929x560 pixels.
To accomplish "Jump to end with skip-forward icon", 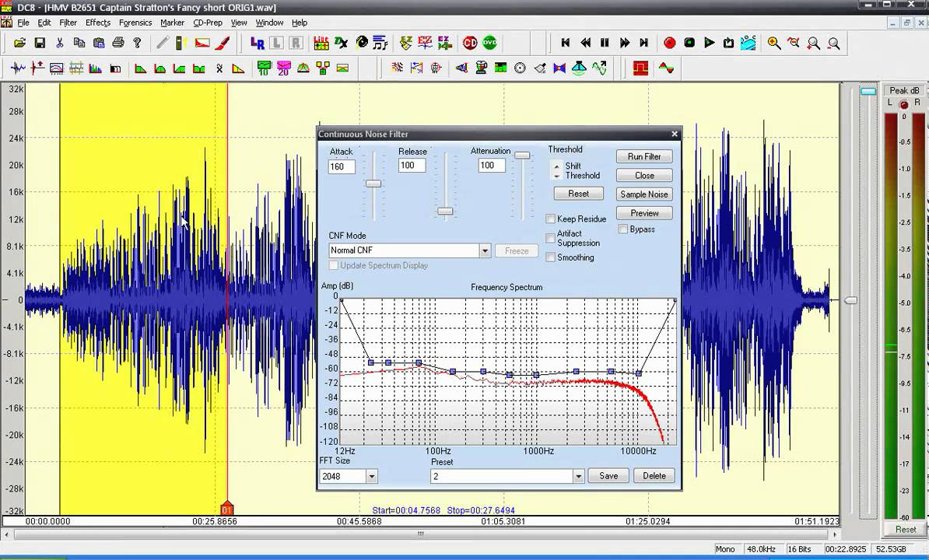I will click(643, 43).
